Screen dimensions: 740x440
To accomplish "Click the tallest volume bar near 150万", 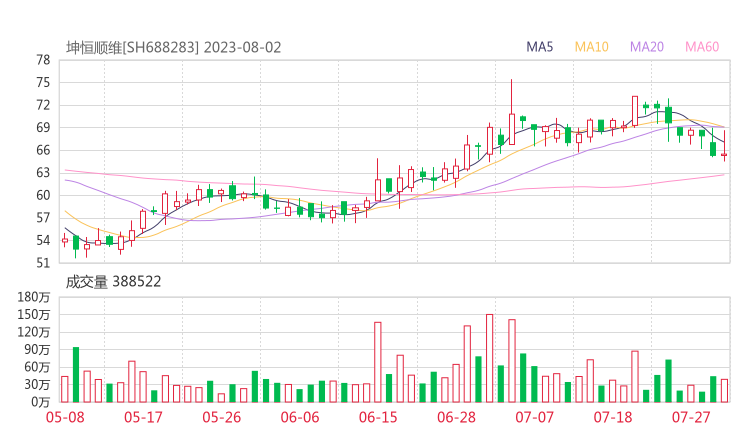I will pos(489,358).
